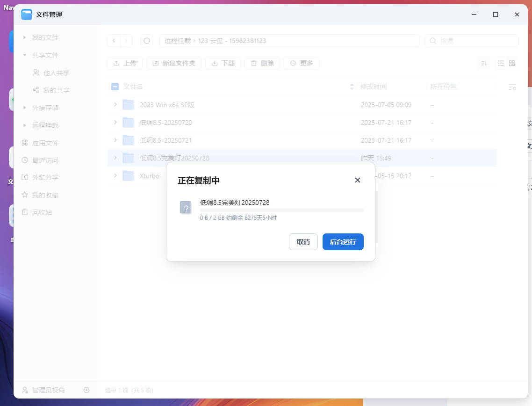Minimize the 文件管理 window
The height and width of the screenshot is (406, 532).
(x=474, y=14)
